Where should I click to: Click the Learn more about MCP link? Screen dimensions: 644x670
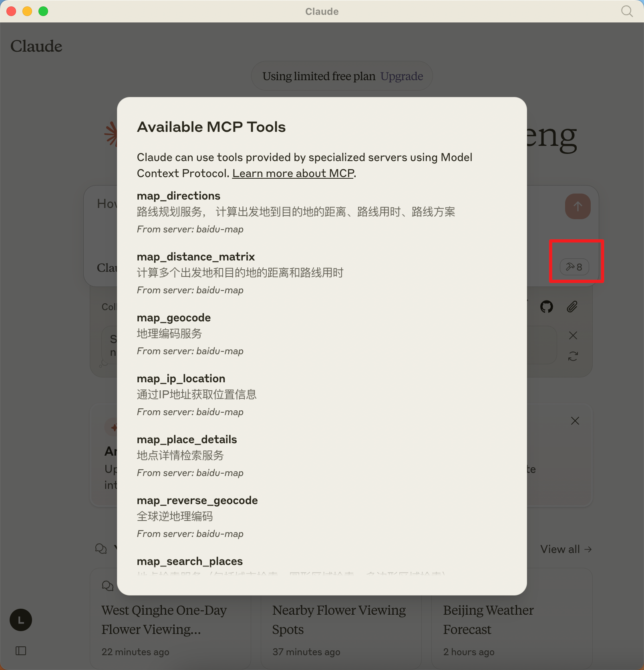[293, 173]
